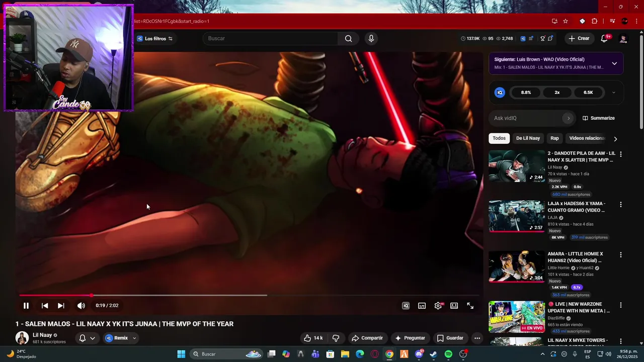Open DANDOTE PILA DE AAW video thumbnail

click(517, 166)
